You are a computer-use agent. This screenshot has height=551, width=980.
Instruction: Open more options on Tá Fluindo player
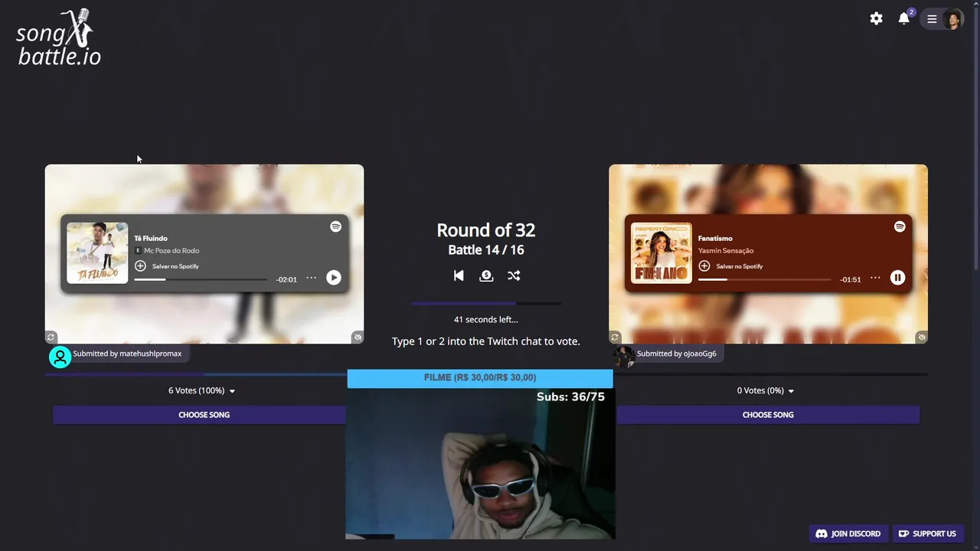click(x=312, y=278)
